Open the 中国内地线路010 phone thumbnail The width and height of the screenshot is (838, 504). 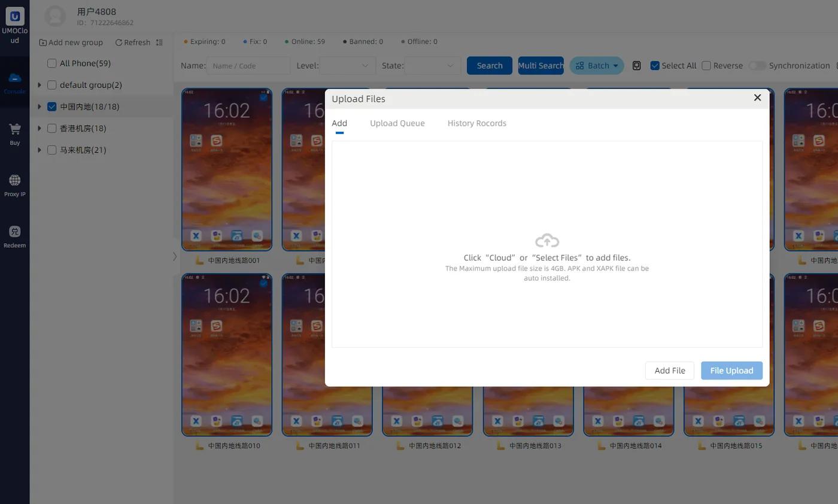(227, 355)
